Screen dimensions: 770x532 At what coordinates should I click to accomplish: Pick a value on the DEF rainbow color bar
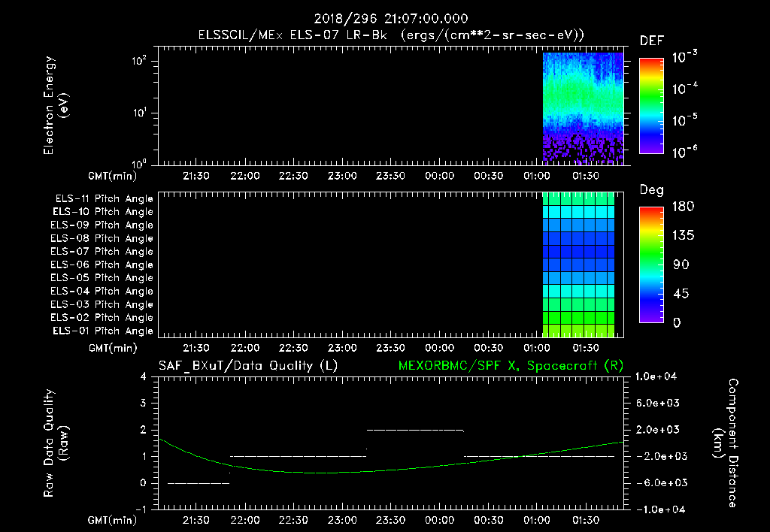651,105
